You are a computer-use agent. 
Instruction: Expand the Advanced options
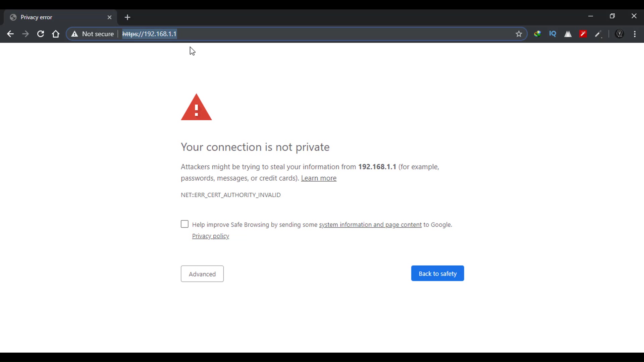pos(202,274)
